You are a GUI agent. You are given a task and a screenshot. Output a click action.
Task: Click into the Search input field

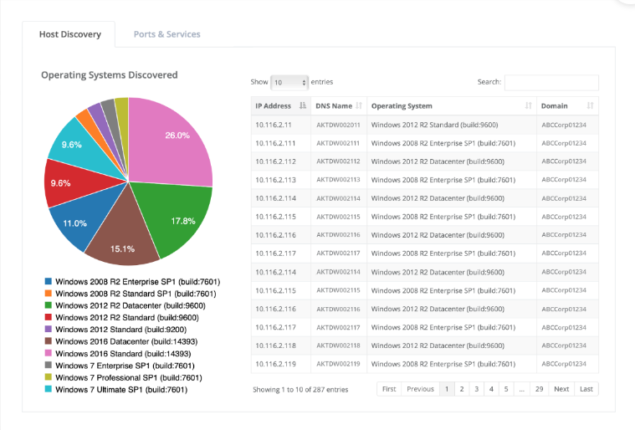point(551,82)
